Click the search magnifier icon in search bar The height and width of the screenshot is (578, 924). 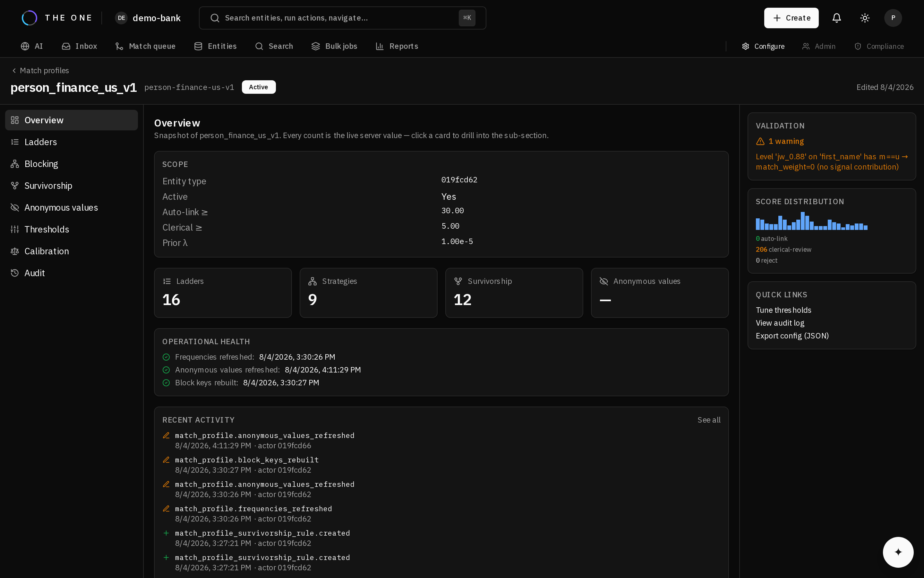[215, 18]
